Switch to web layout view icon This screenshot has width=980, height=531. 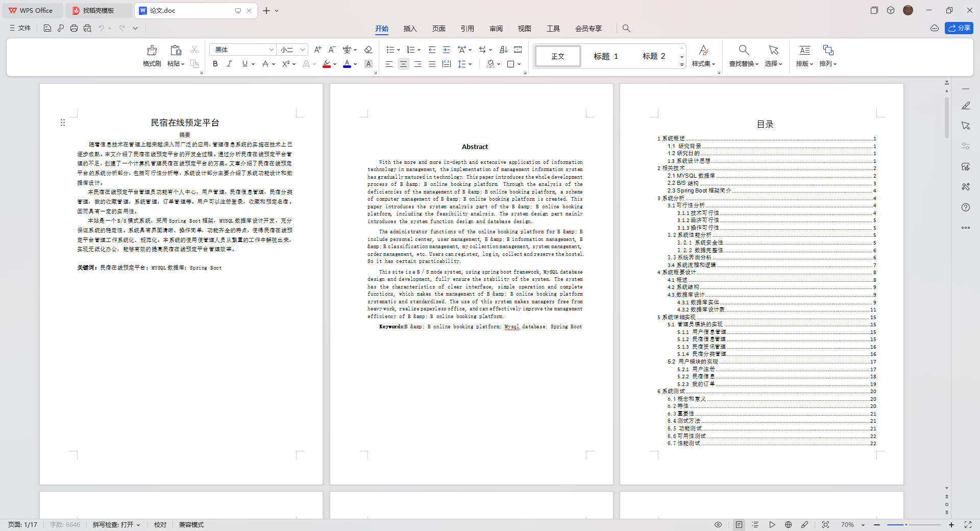coord(788,525)
